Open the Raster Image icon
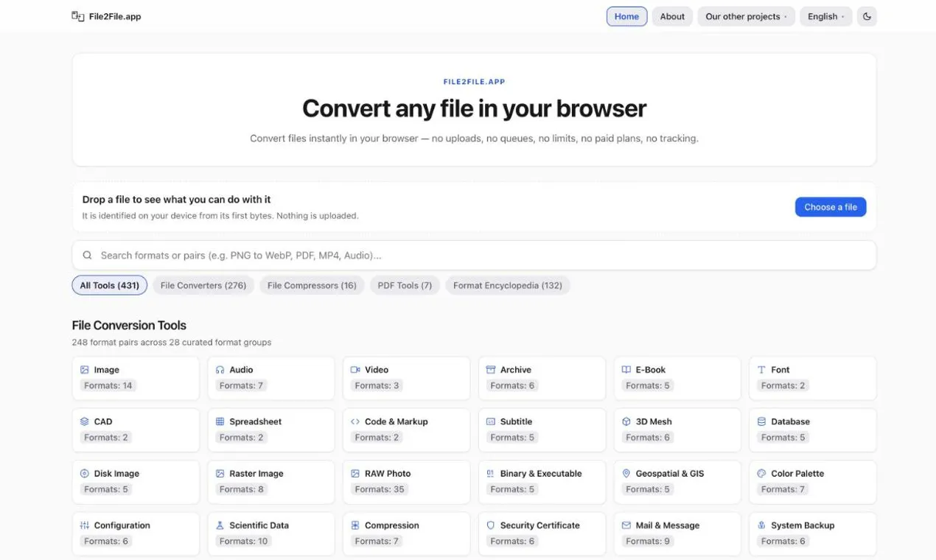This screenshot has width=936, height=560. pos(220,474)
